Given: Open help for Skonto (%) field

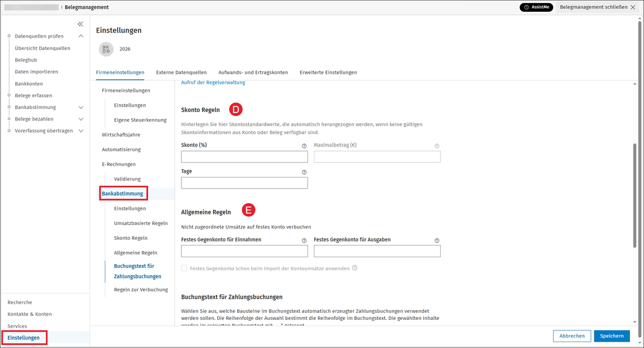Looking at the screenshot, I should pos(304,146).
